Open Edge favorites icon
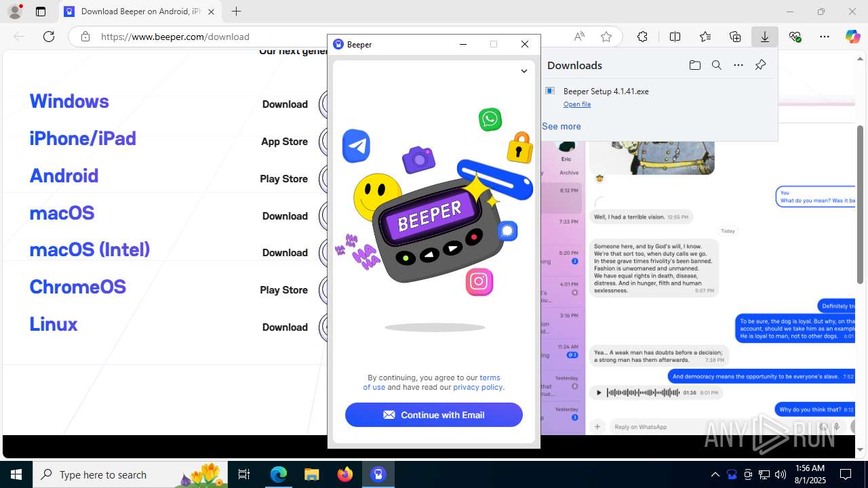 [x=705, y=37]
